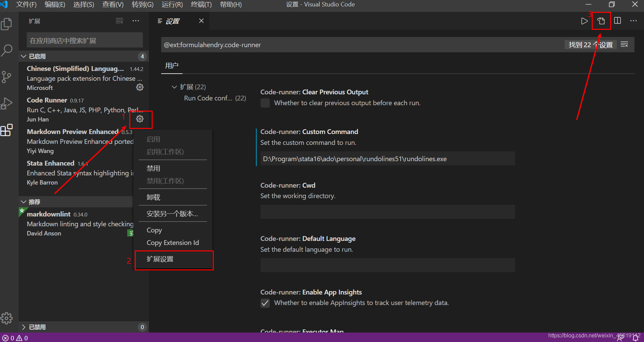
Task: Open the Extensions panel more actions menu
Action: click(136, 21)
